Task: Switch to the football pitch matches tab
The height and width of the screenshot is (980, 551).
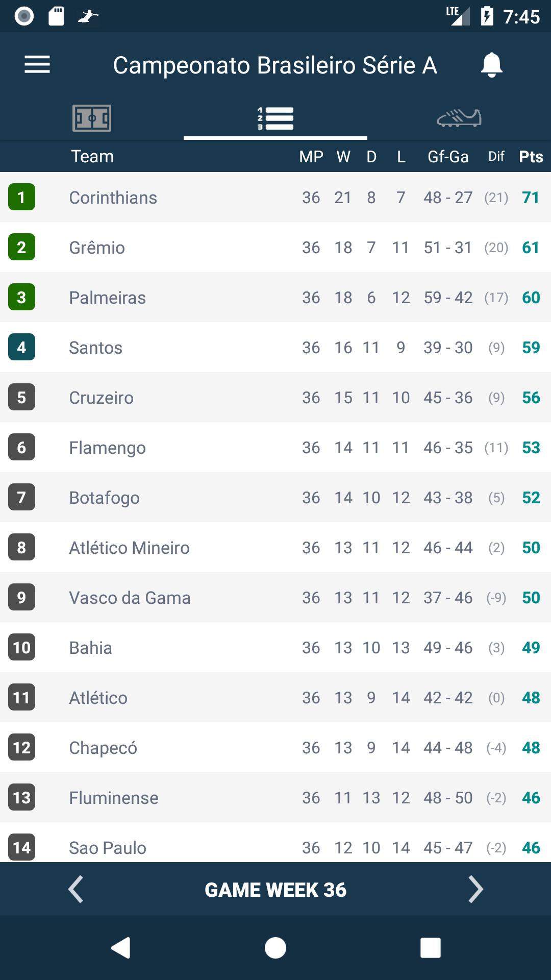Action: click(x=92, y=118)
